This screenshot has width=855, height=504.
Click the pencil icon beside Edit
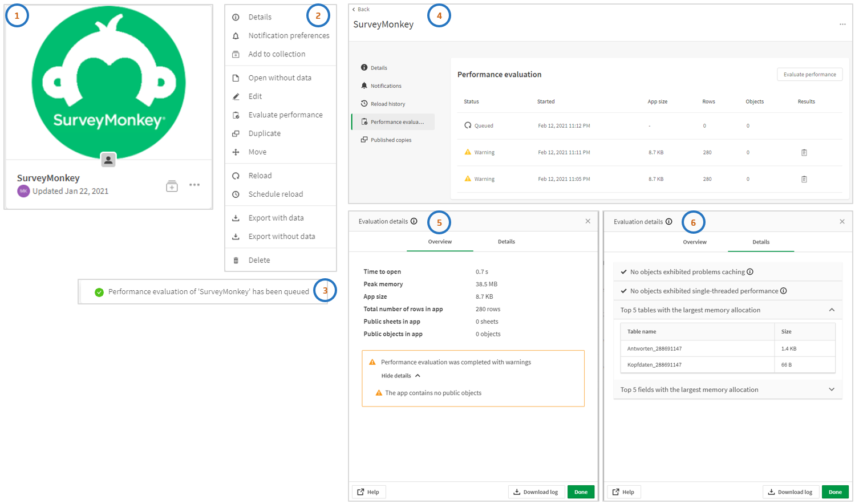coord(236,96)
